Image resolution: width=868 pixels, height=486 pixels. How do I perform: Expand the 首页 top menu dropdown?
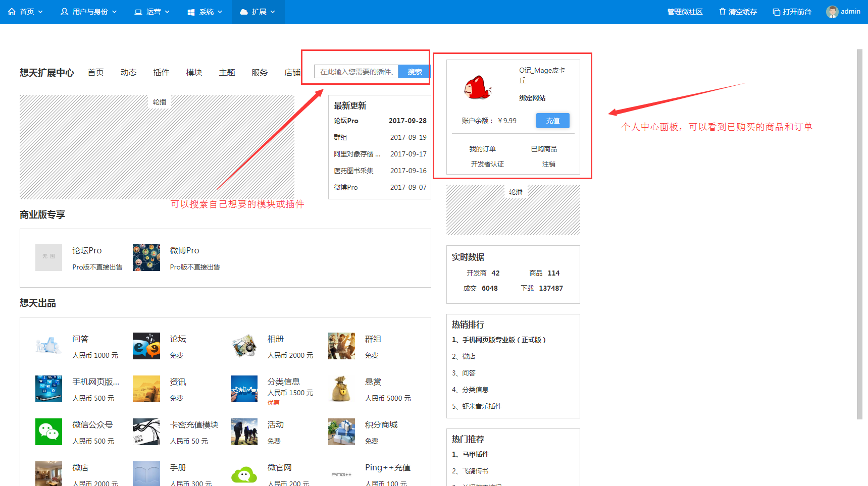25,12
